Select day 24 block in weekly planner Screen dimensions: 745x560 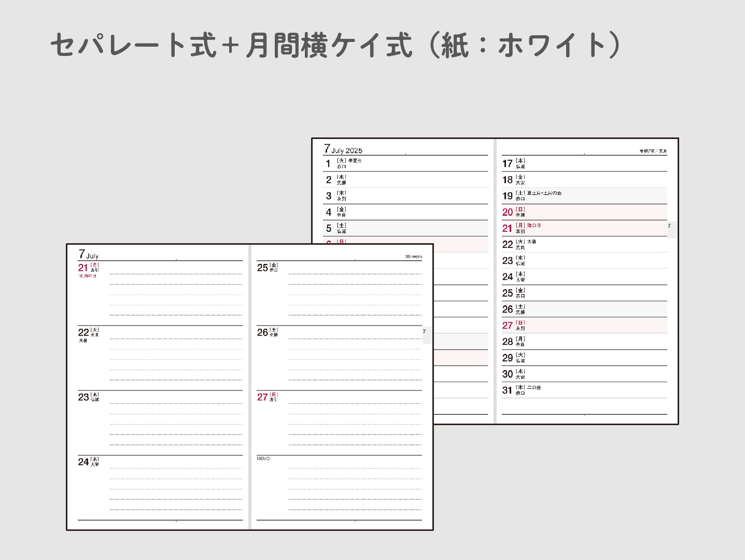[160, 487]
